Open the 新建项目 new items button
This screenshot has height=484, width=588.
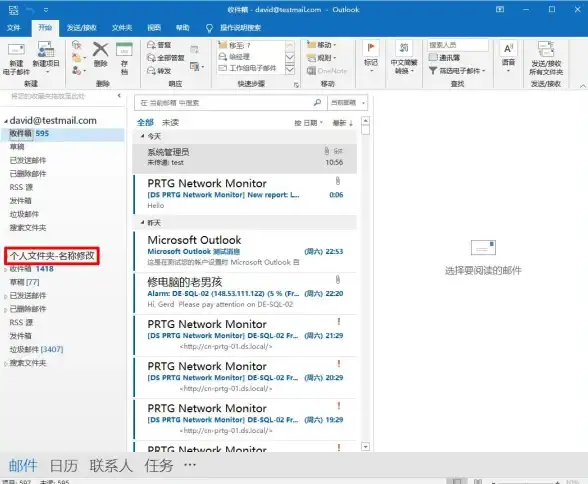[x=46, y=57]
